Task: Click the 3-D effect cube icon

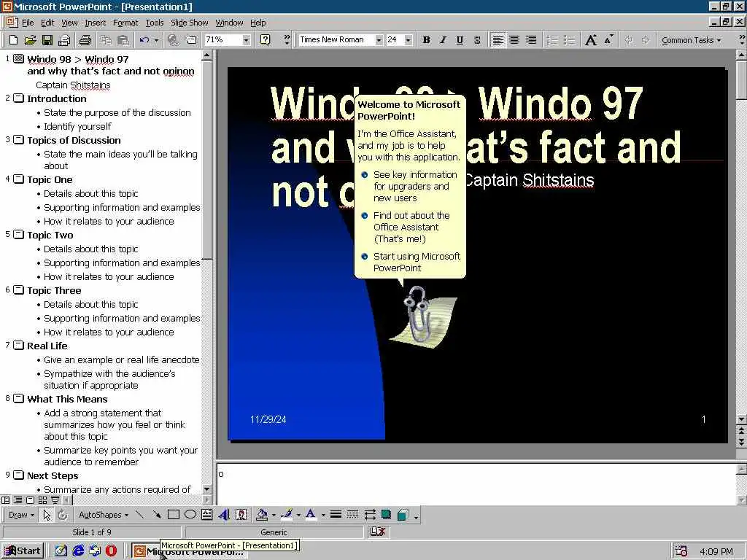Action: click(x=403, y=515)
